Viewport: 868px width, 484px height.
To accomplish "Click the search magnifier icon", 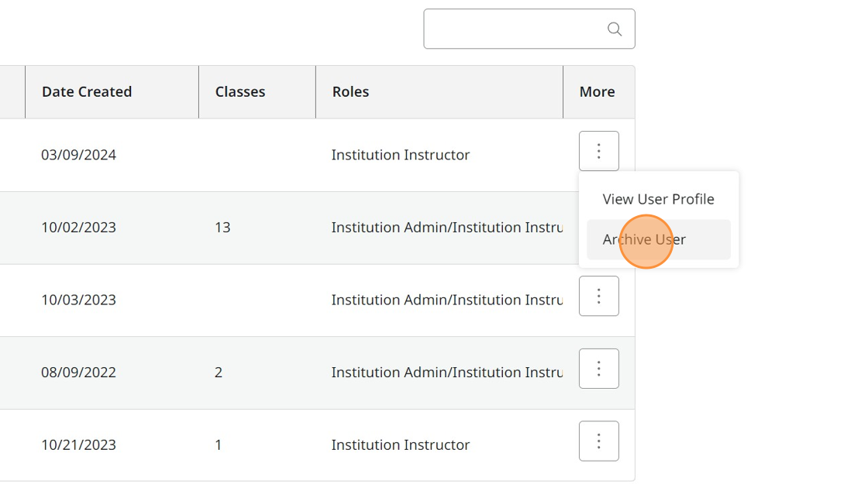I will tap(615, 29).
